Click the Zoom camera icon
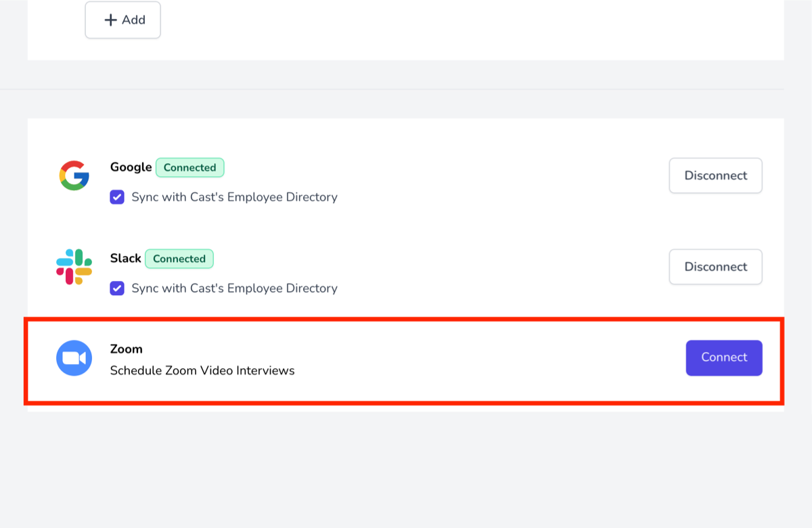812x528 pixels. point(74,358)
